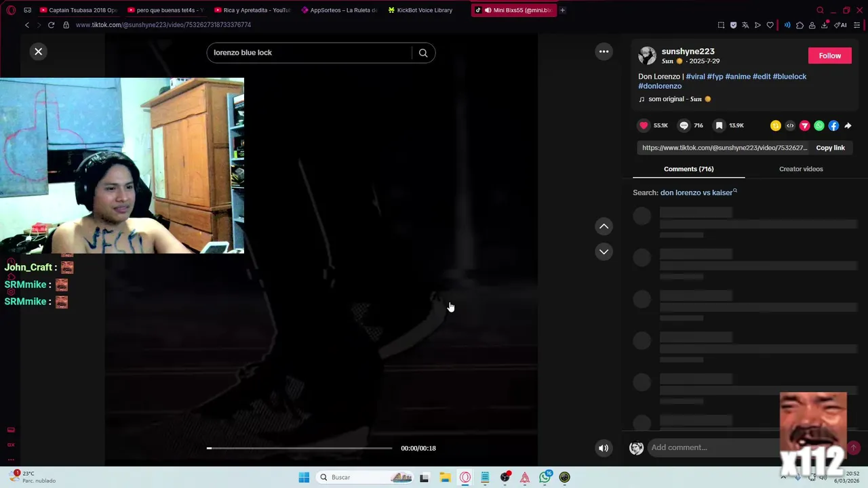Screen dimensions: 868x488
Task: Open the #viral hashtag
Action: [x=695, y=77]
